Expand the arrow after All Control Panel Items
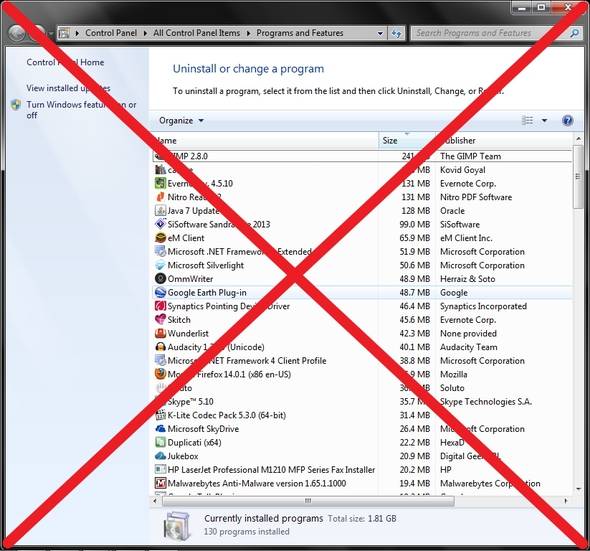 (248, 33)
